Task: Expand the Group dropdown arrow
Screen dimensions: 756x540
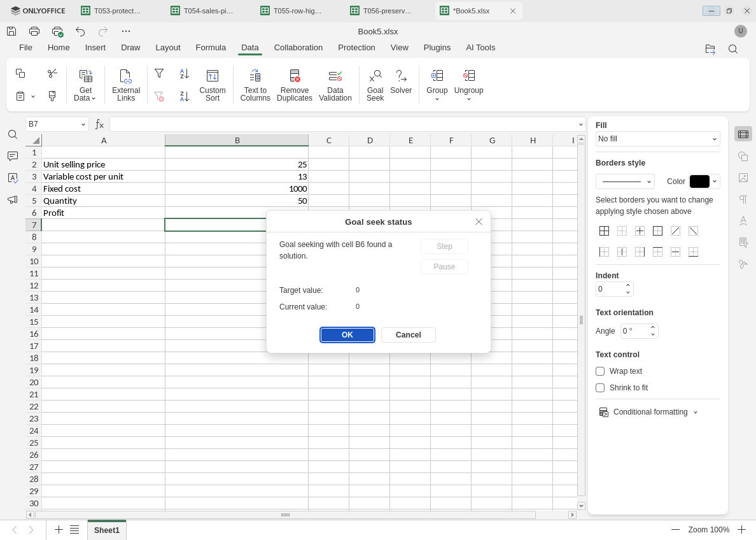Action: pyautogui.click(x=437, y=99)
